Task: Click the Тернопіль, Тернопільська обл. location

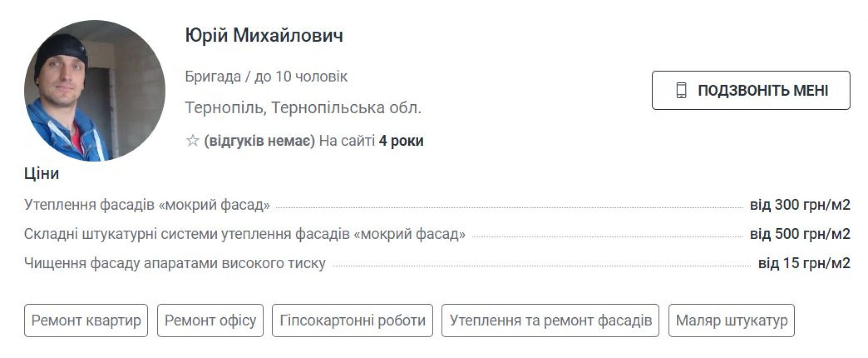Action: pyautogui.click(x=303, y=108)
